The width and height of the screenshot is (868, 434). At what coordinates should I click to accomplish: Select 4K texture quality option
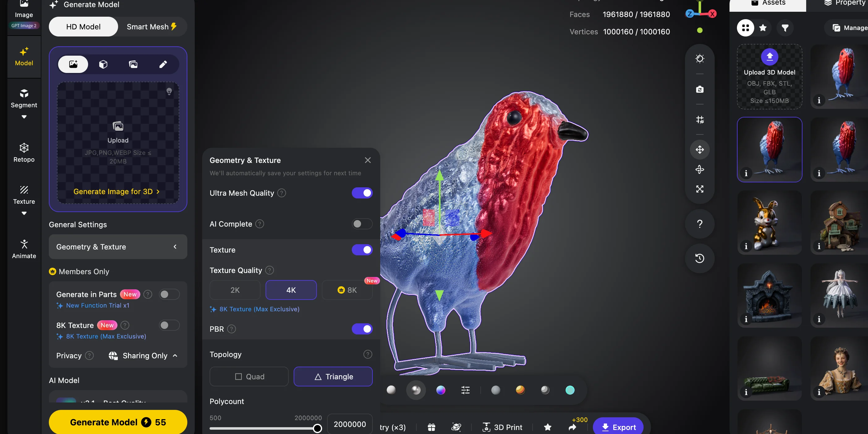(x=291, y=290)
